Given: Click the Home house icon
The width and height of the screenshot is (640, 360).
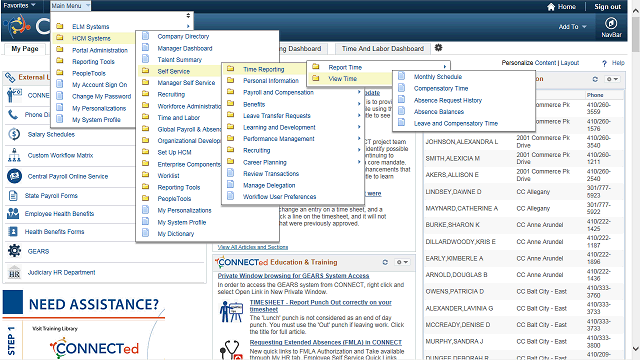Looking at the screenshot, I should tap(551, 7).
